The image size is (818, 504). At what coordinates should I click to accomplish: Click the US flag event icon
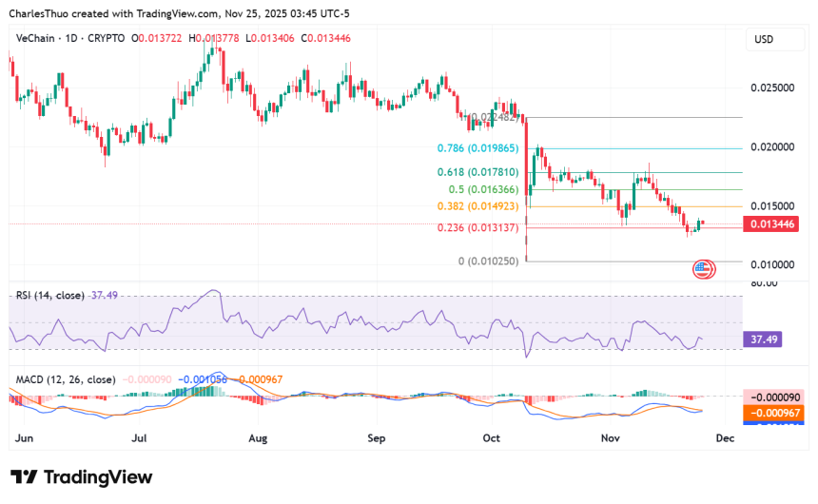click(704, 269)
